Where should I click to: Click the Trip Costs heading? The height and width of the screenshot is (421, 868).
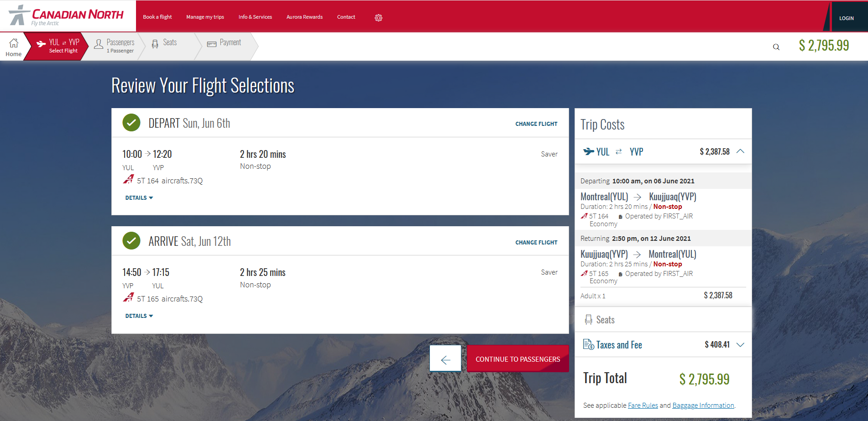(602, 125)
